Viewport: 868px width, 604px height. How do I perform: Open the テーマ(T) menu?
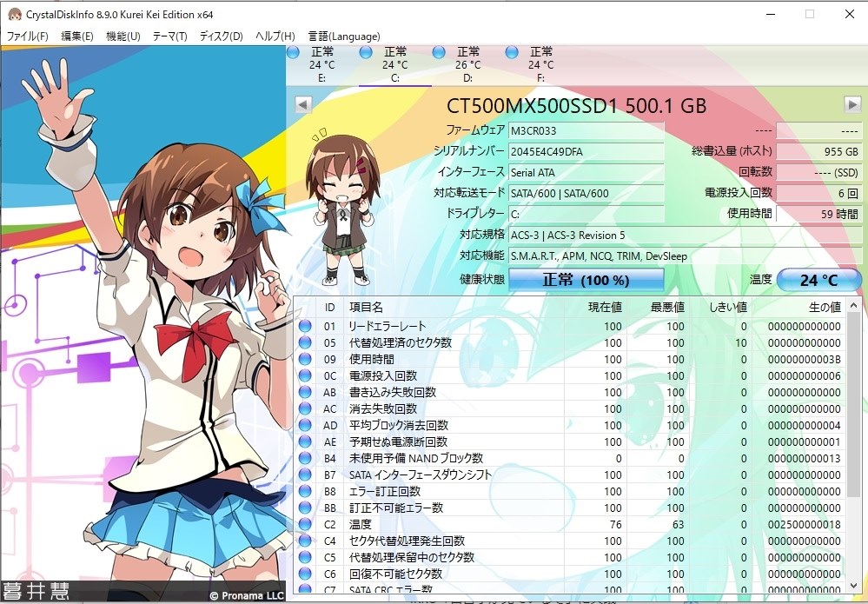(x=170, y=37)
